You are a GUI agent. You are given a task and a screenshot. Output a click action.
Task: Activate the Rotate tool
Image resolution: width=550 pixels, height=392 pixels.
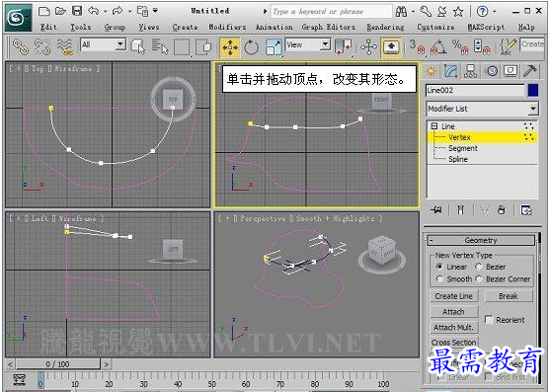click(251, 47)
